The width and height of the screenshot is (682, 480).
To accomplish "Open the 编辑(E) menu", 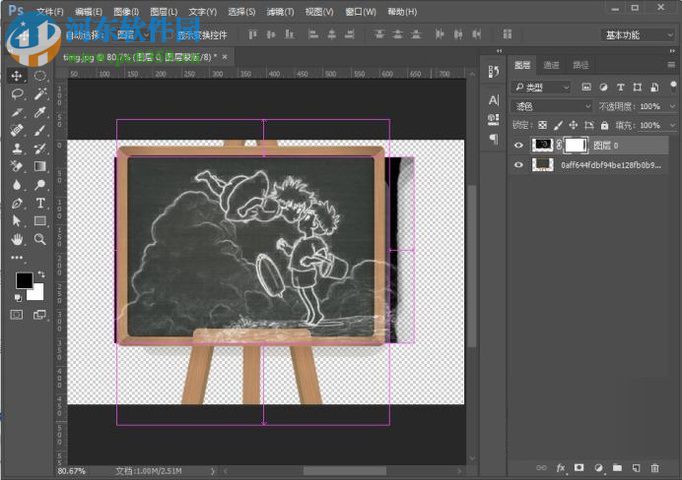I will 88,12.
